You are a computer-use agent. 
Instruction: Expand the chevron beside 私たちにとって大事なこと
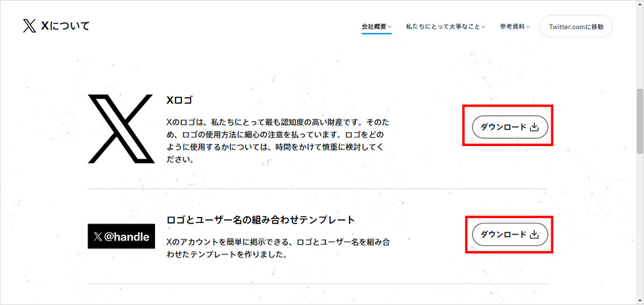pos(484,27)
